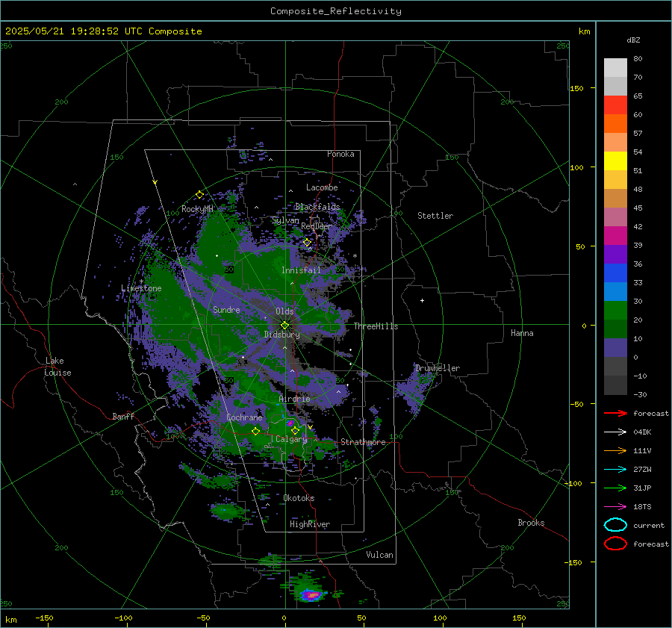Click the Composite_Reflectivity title
Viewport: 672px width, 628px height.
(x=335, y=11)
